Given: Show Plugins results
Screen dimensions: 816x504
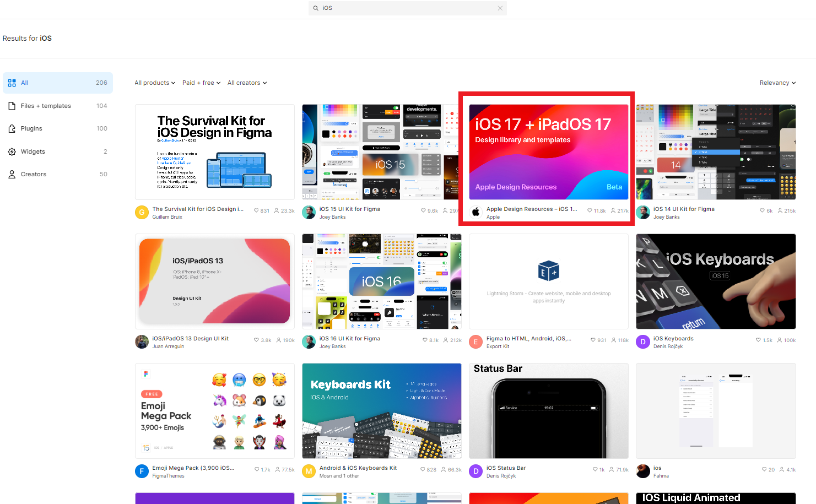Looking at the screenshot, I should (x=58, y=128).
